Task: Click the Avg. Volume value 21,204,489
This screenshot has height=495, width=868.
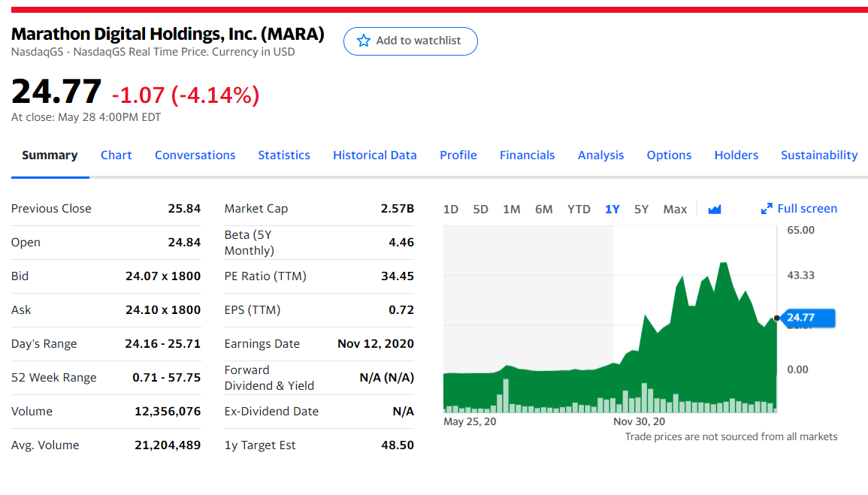Action: [x=167, y=445]
